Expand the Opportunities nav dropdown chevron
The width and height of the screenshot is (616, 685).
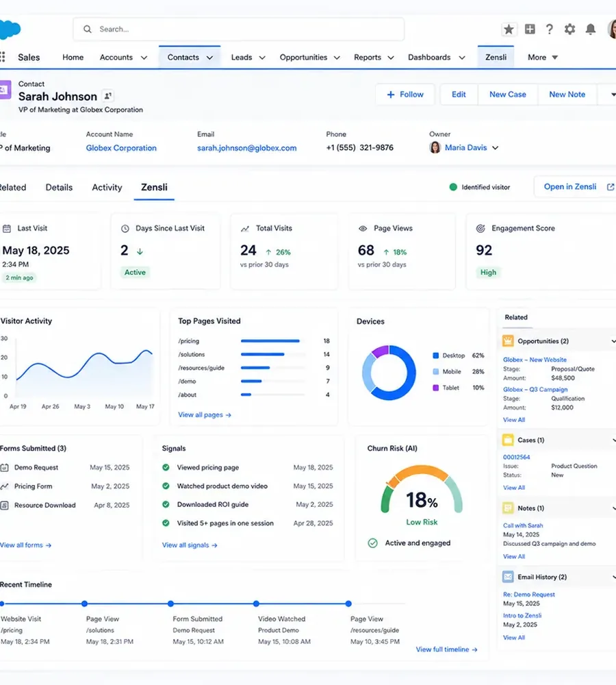click(337, 58)
